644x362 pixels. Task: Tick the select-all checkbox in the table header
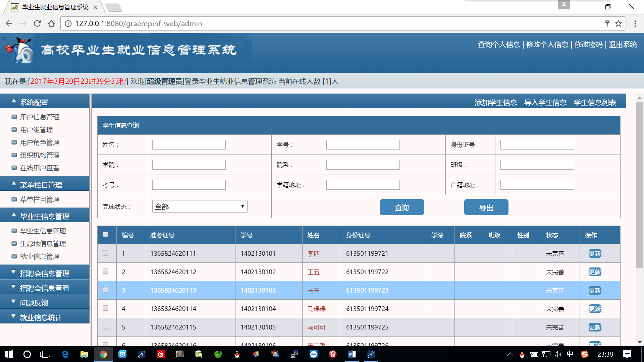tap(105, 235)
